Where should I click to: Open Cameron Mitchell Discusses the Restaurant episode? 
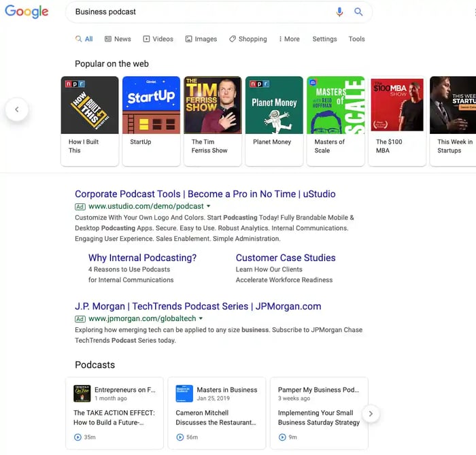coord(216,418)
